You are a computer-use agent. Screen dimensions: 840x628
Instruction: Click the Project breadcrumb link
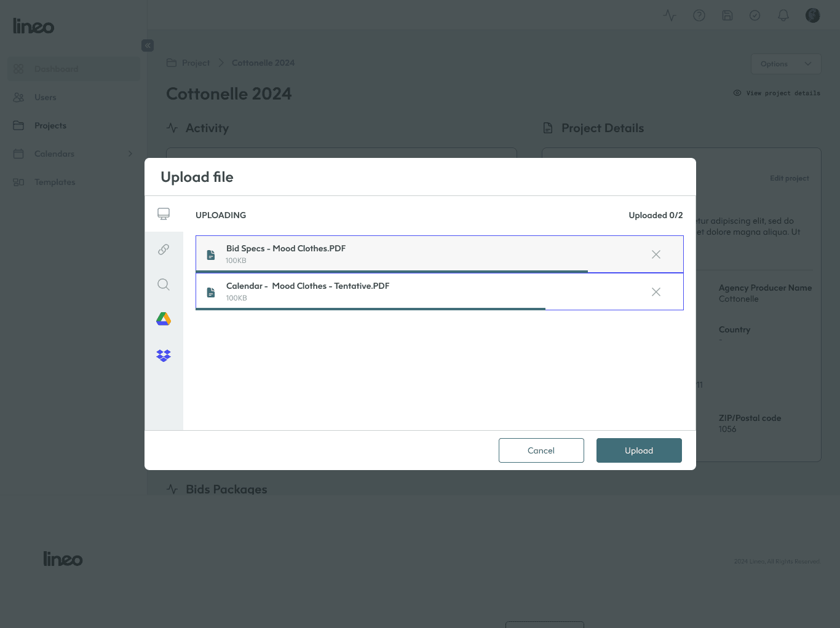coord(196,63)
